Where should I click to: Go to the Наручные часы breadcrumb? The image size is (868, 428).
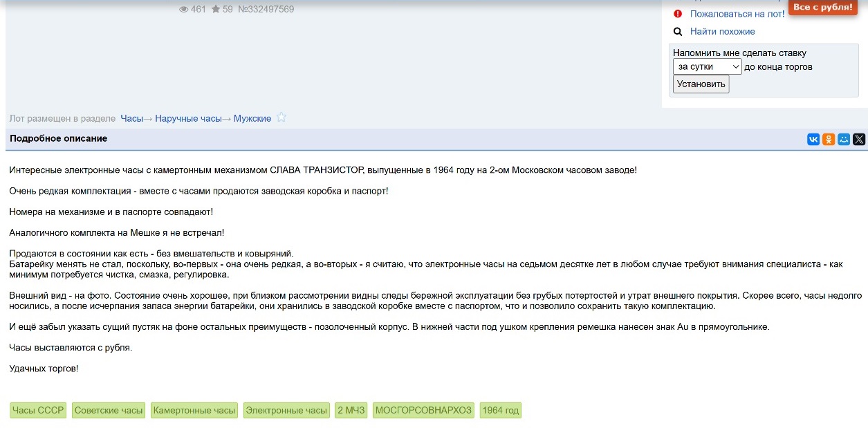(x=188, y=118)
